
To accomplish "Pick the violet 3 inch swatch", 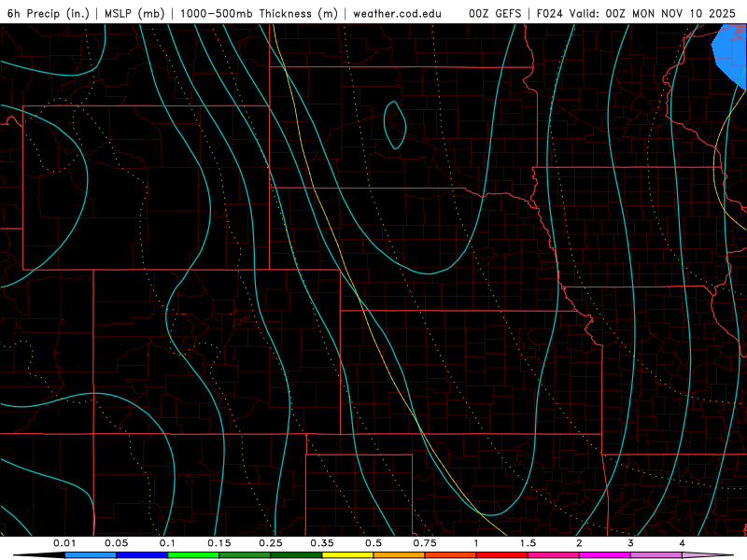I will point(656,555).
